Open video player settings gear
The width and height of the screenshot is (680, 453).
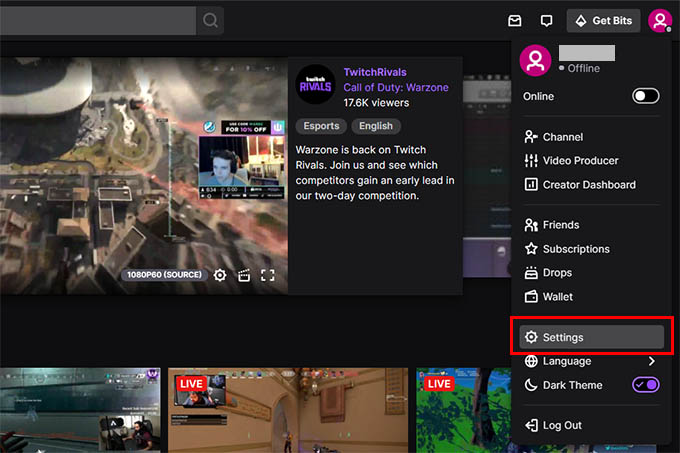point(220,275)
